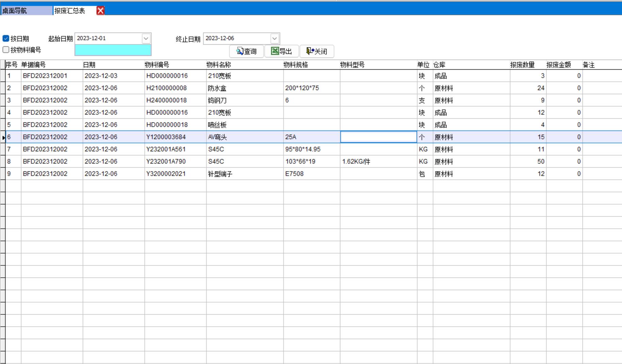Click the Excel icon on Export button
The image size is (622, 364).
click(x=275, y=51)
